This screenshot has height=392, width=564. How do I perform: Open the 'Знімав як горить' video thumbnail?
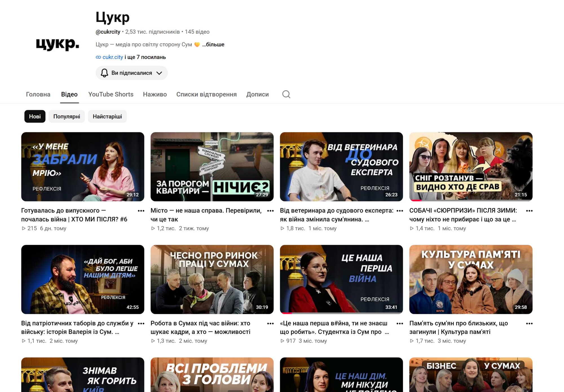[x=83, y=375]
